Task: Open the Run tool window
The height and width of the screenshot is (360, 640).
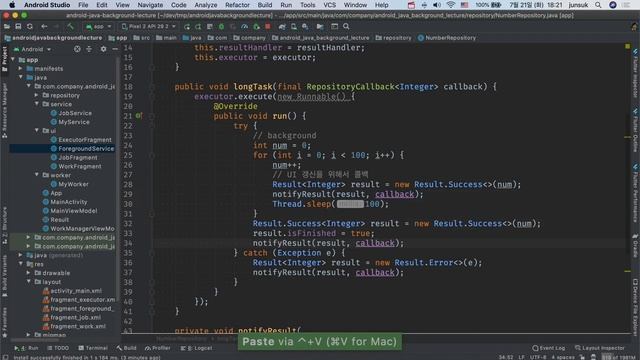Action: 26,348
